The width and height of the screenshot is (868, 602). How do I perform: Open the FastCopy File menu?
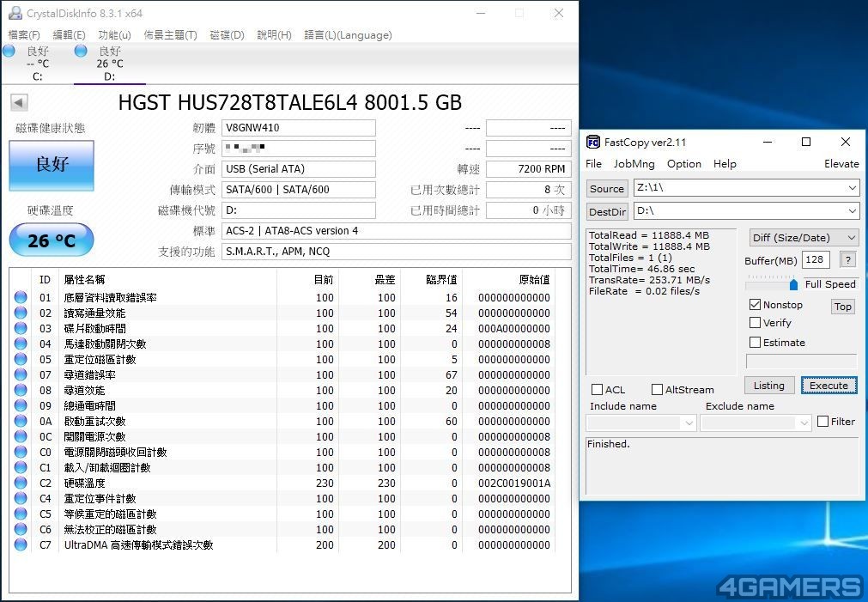tap(593, 164)
